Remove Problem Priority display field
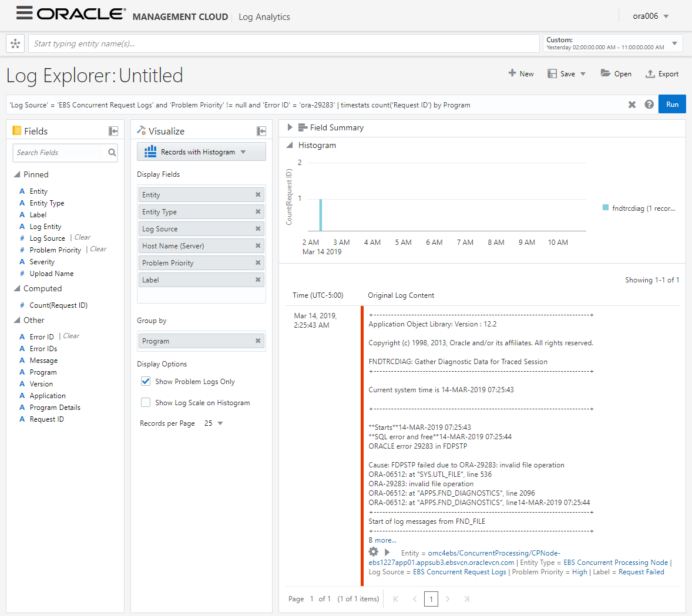Screen dimensions: 692x616 pyautogui.click(x=258, y=262)
